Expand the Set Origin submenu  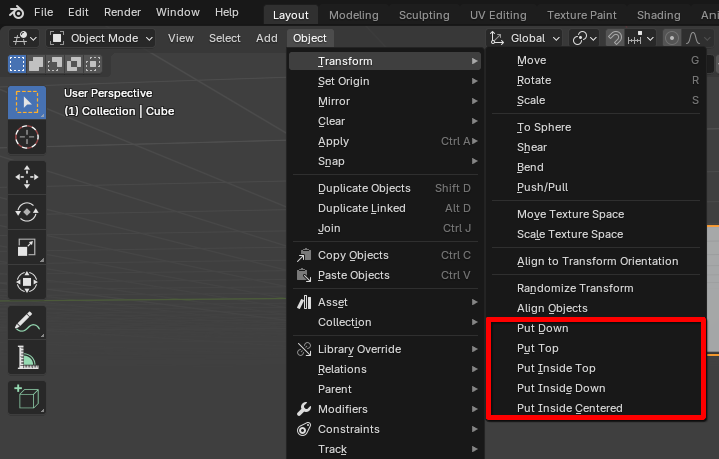click(x=385, y=81)
